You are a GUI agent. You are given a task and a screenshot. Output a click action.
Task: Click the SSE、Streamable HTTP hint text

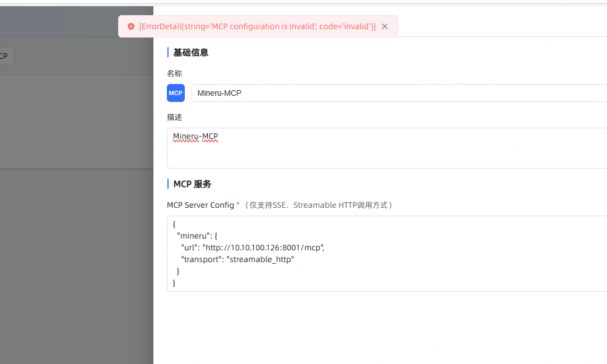[320, 205]
